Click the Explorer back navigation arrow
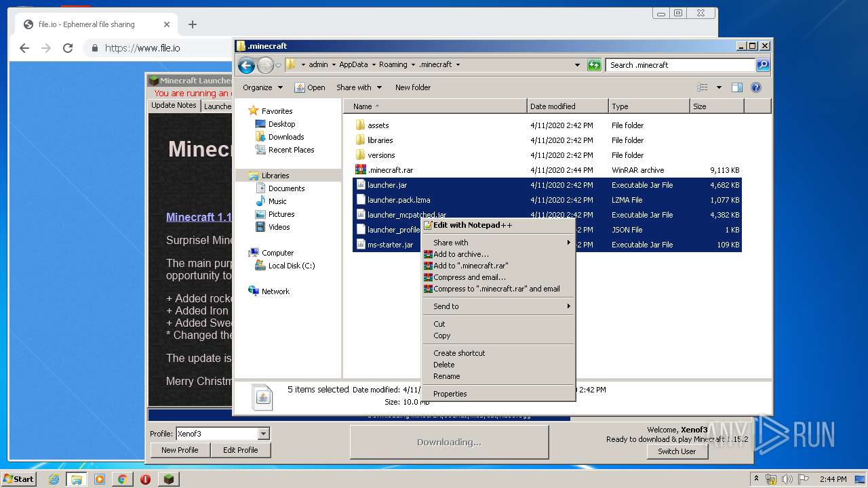The height and width of the screenshot is (488, 868). [246, 65]
